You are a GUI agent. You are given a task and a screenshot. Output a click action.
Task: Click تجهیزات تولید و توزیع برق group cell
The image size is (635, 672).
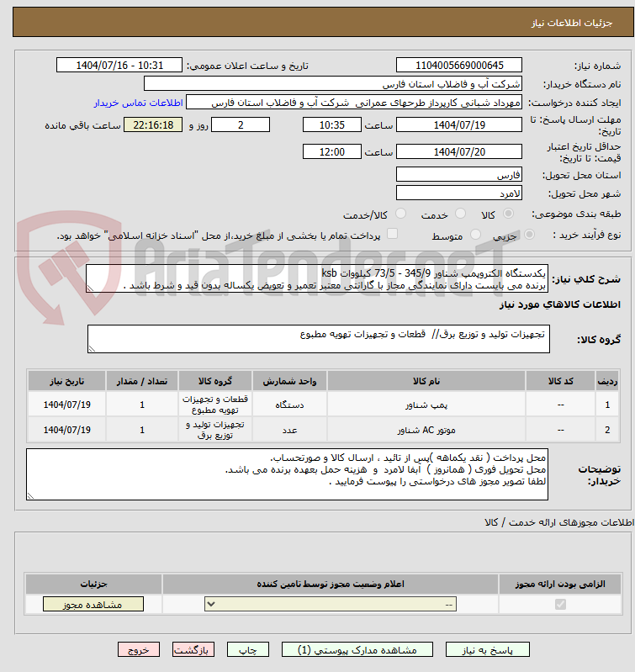(215, 430)
